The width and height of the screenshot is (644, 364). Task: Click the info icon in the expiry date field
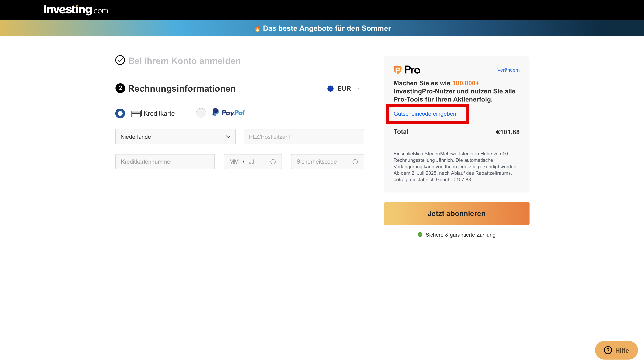[273, 162]
